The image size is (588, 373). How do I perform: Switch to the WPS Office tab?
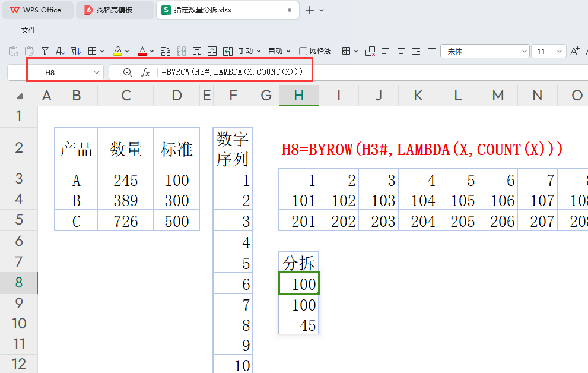[x=37, y=10]
